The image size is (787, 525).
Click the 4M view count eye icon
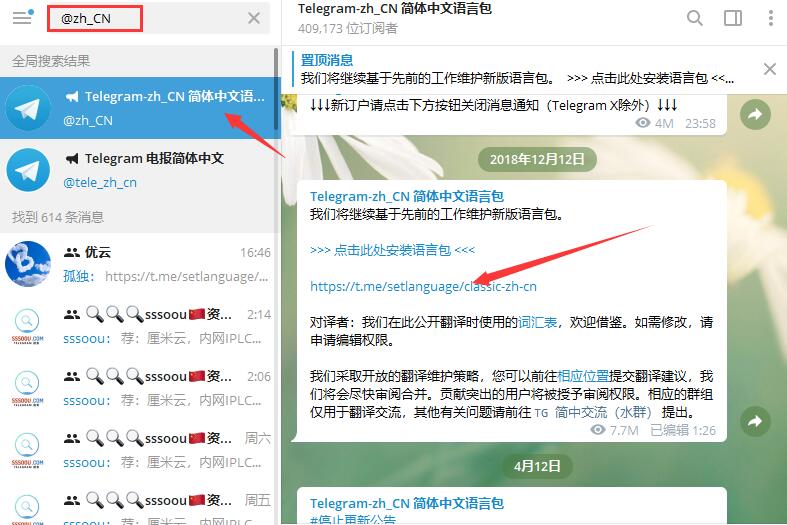pyautogui.click(x=643, y=122)
